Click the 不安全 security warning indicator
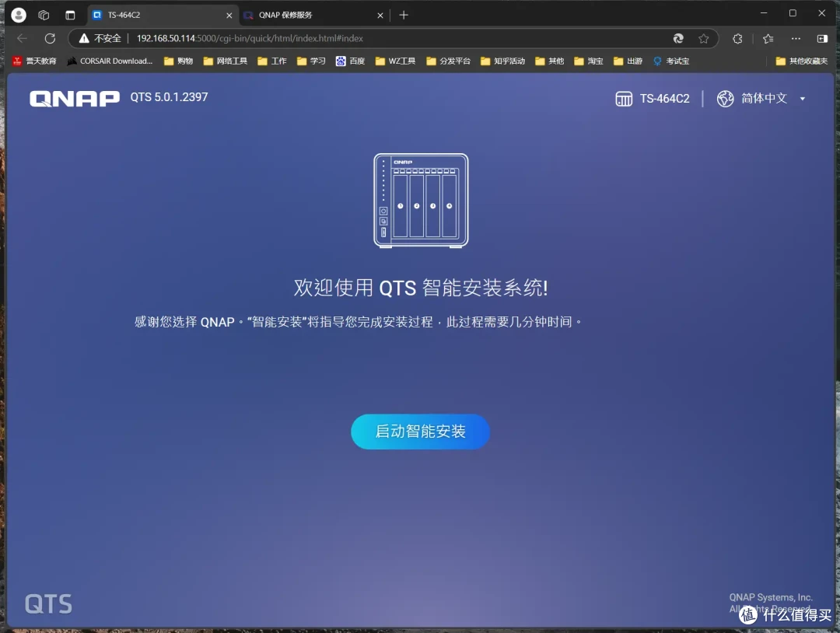This screenshot has width=840, height=633. pos(100,38)
